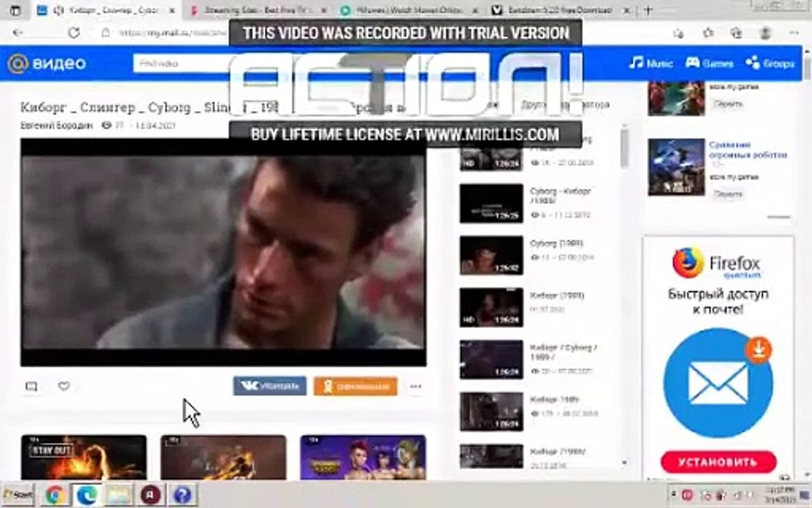Open the three-dot more options under video
The image size is (812, 508).
pyautogui.click(x=415, y=386)
